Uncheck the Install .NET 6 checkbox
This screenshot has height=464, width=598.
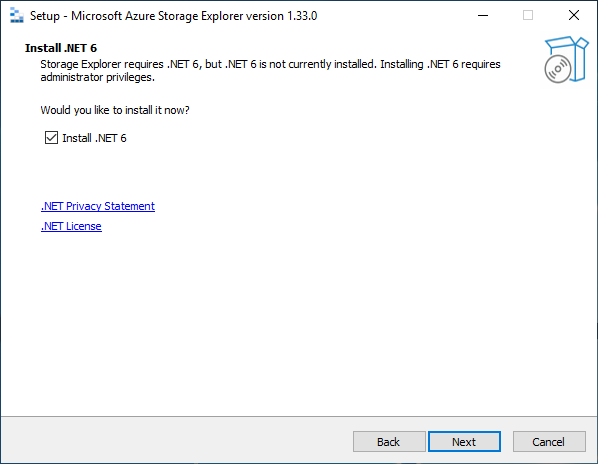(51, 138)
